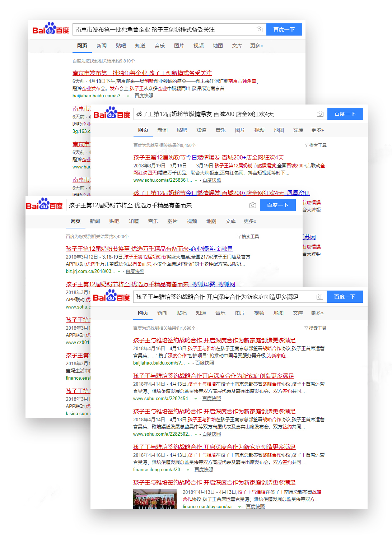Open 百度快照 beside finance.eastday.com
Image resolution: width=392 pixels, height=538 pixels.
click(255, 507)
